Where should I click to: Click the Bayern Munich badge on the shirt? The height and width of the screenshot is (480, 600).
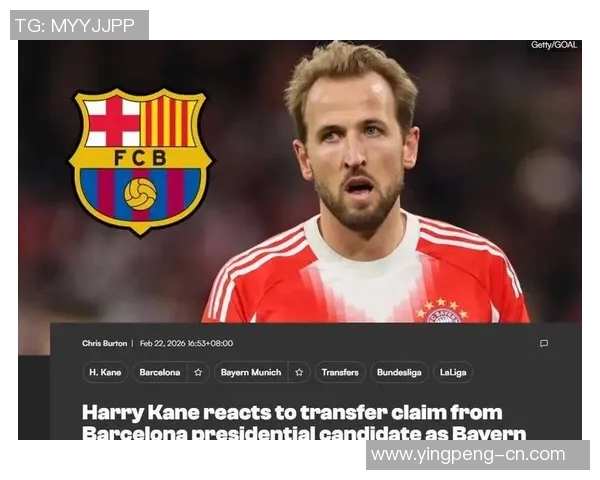click(443, 311)
